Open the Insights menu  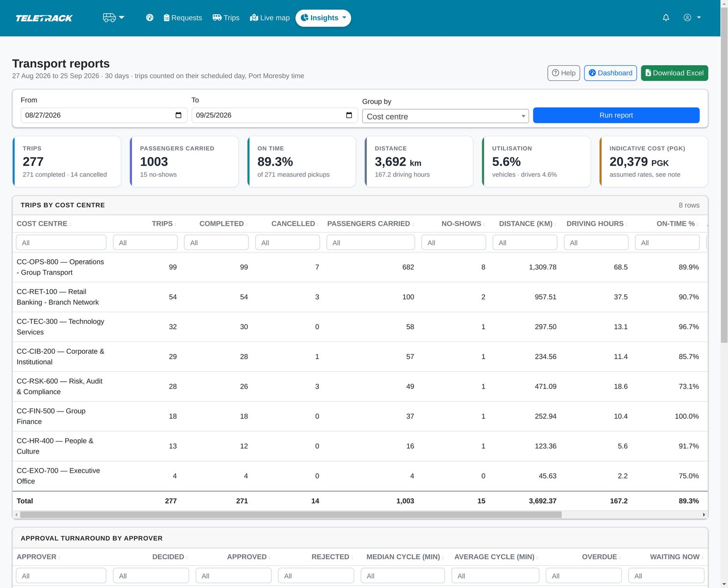click(x=323, y=18)
